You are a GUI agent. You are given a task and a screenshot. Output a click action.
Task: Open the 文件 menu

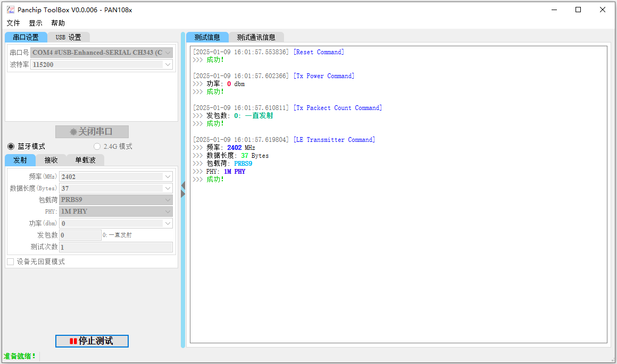(x=13, y=23)
